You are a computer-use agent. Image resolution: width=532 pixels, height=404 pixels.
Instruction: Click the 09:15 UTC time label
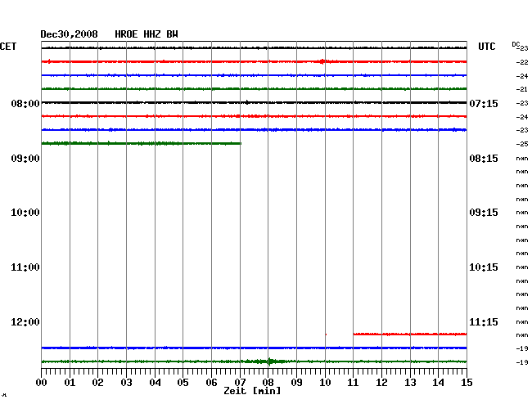[484, 213]
